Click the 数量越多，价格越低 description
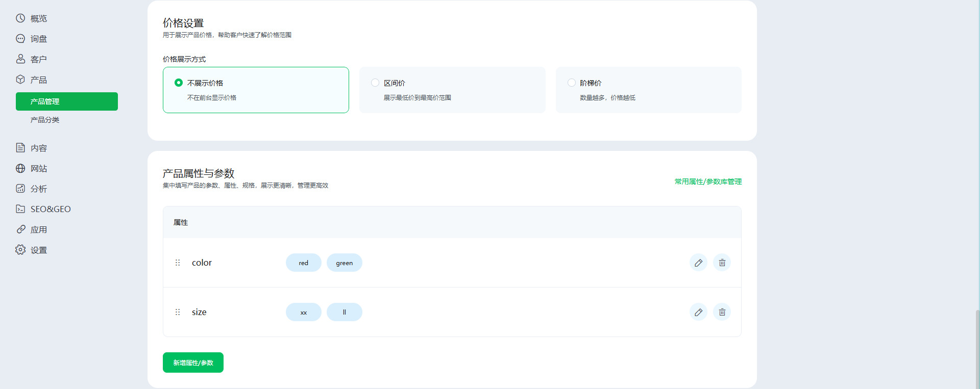Screen dimensions: 980x389 [607, 97]
